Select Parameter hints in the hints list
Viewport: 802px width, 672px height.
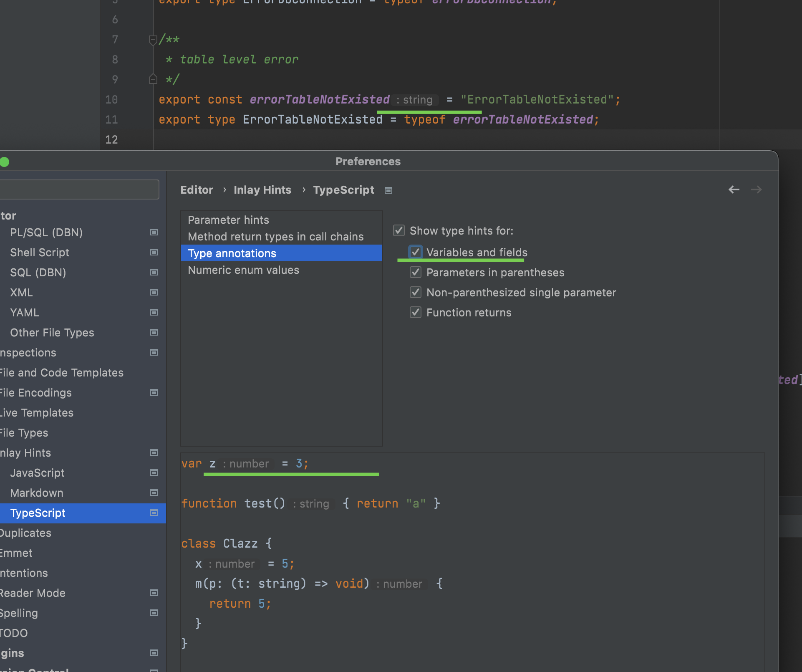click(282, 220)
